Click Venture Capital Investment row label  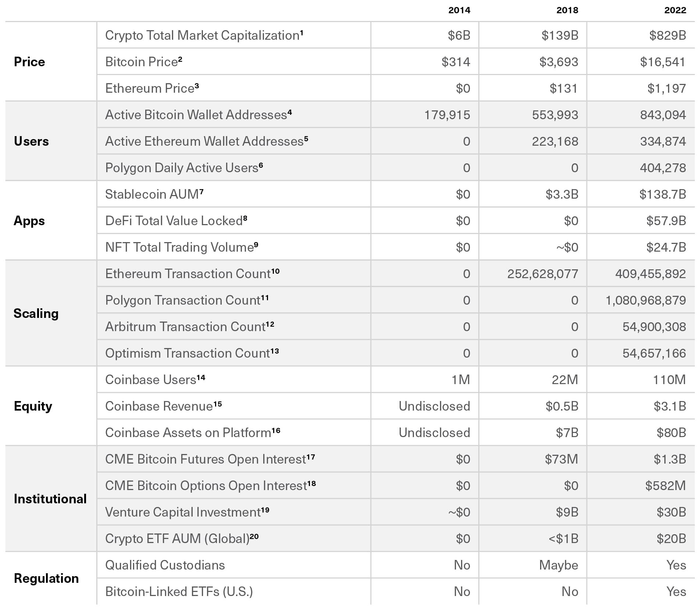click(x=187, y=512)
